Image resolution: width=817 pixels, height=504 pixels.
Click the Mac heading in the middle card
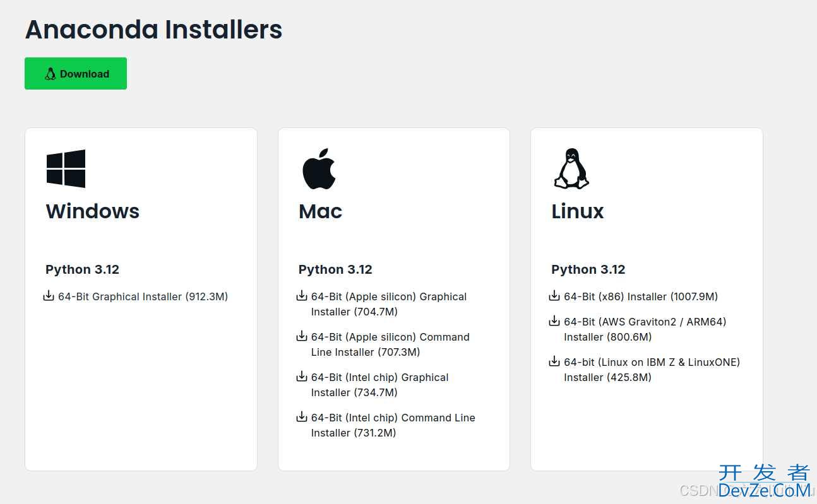click(320, 211)
